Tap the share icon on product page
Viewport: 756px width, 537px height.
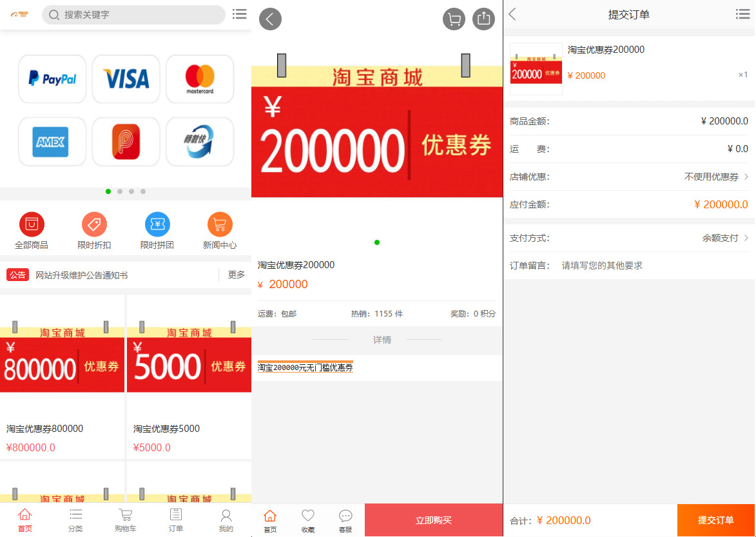(483, 19)
